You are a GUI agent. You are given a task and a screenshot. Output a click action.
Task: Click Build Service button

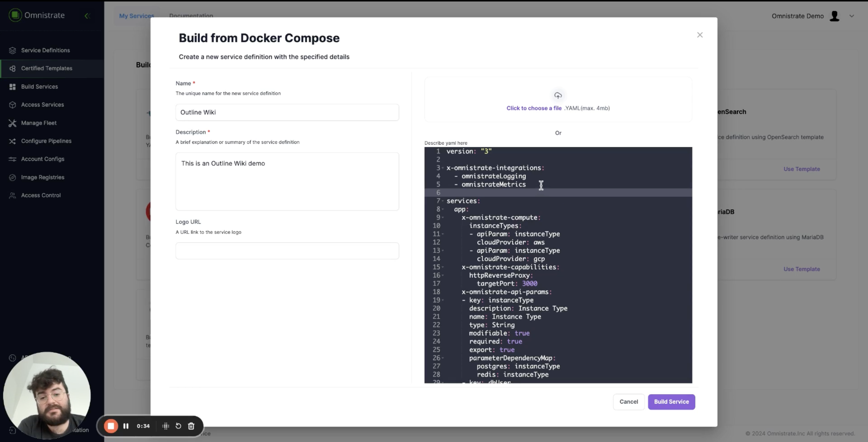click(671, 402)
